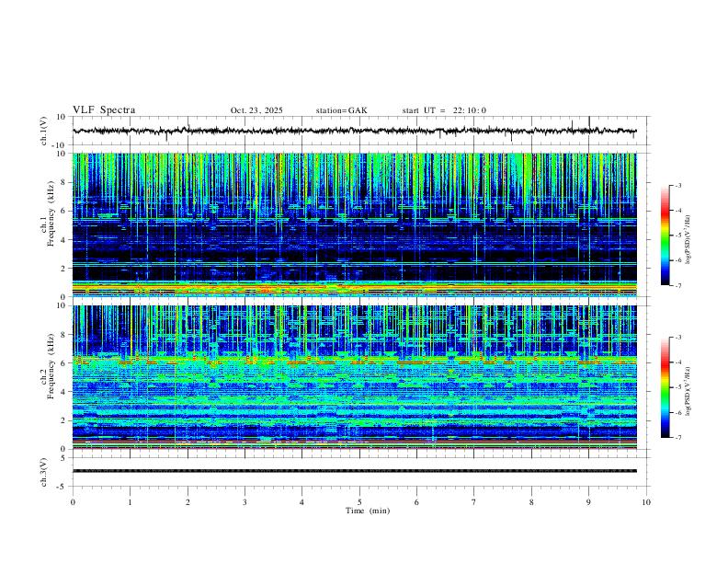Click the time axis tick label '8'
Image resolution: width=728 pixels, height=563 pixels.
click(x=531, y=502)
